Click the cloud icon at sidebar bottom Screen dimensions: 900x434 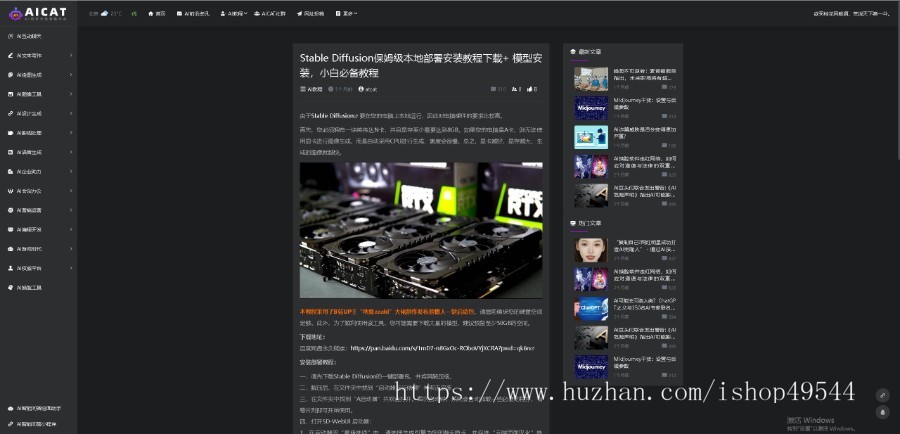pyautogui.click(x=10, y=409)
